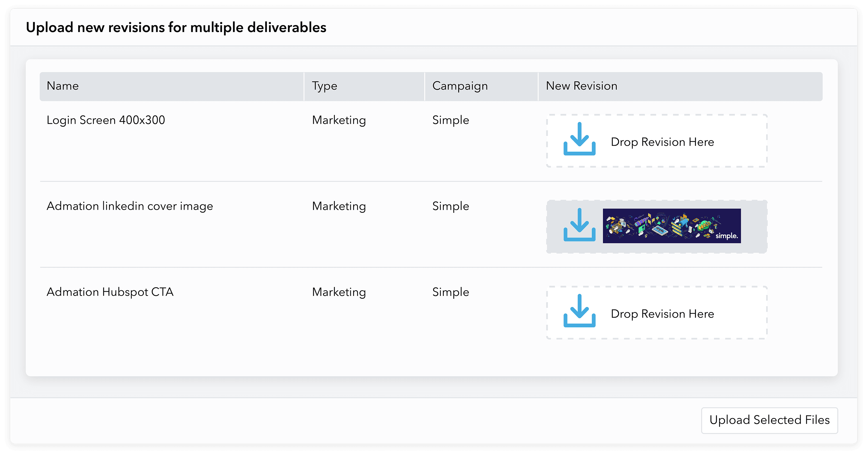Click Upload Selected Files button

point(769,420)
